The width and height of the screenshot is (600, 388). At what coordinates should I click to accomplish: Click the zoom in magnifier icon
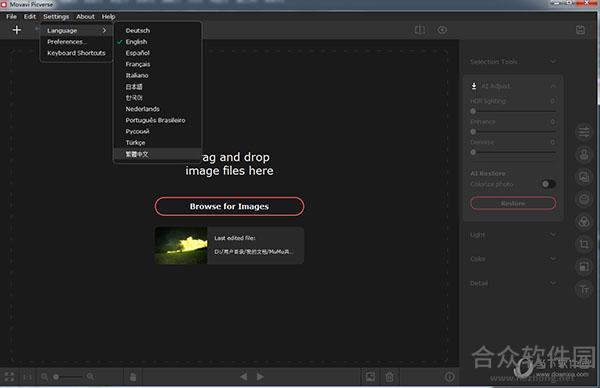coord(90,377)
